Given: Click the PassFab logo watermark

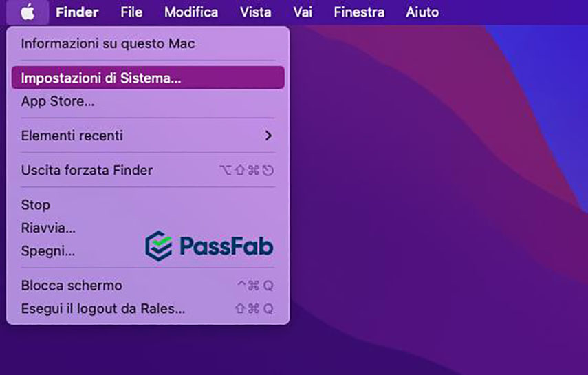Looking at the screenshot, I should click(x=209, y=246).
